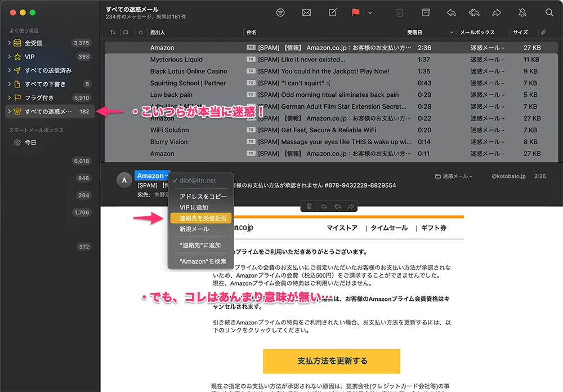The image size is (563, 392).
Task: Check for new mail with the envelope icon
Action: coord(306,12)
